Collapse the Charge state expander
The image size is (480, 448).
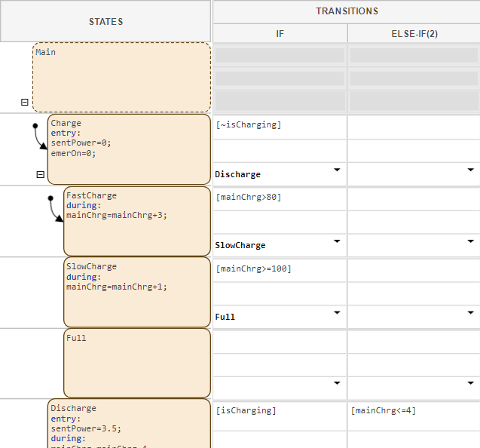click(41, 174)
